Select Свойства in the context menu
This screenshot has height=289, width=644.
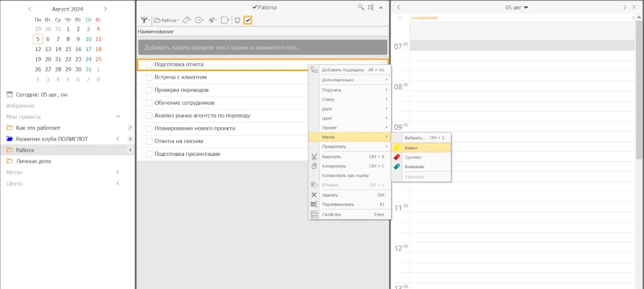[331, 214]
